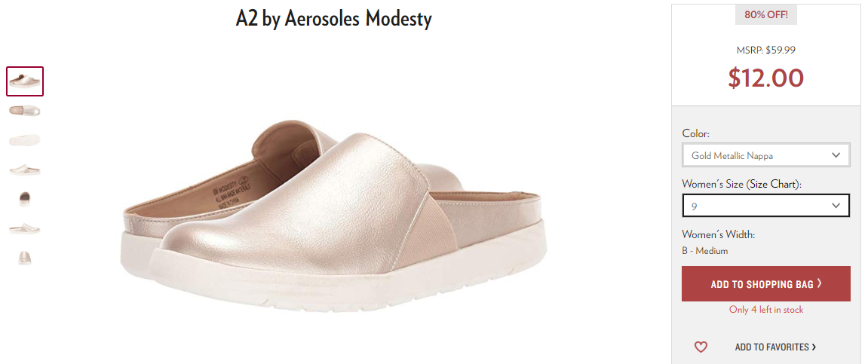Screen dimensions: 868x364
Task: Click the Add to Favorites link
Action: pyautogui.click(x=775, y=347)
